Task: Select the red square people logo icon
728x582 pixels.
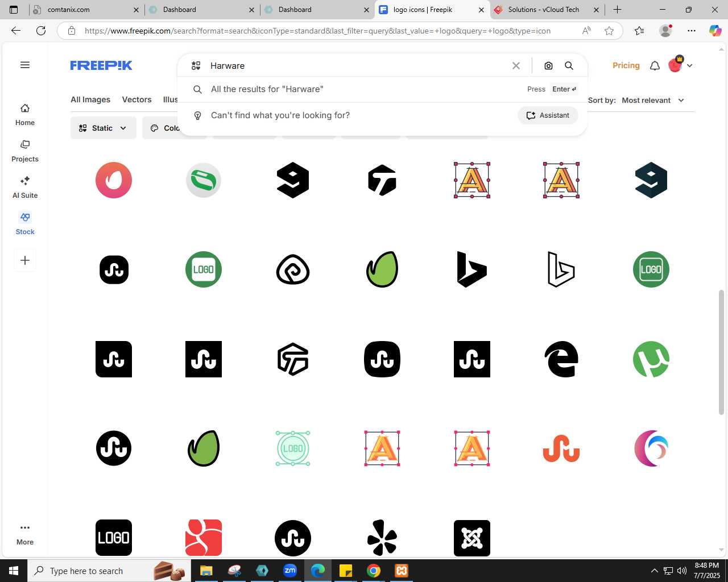Action: 204,538
